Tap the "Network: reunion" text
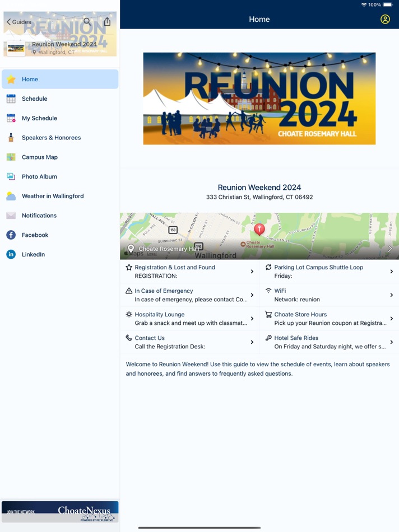 (x=297, y=300)
